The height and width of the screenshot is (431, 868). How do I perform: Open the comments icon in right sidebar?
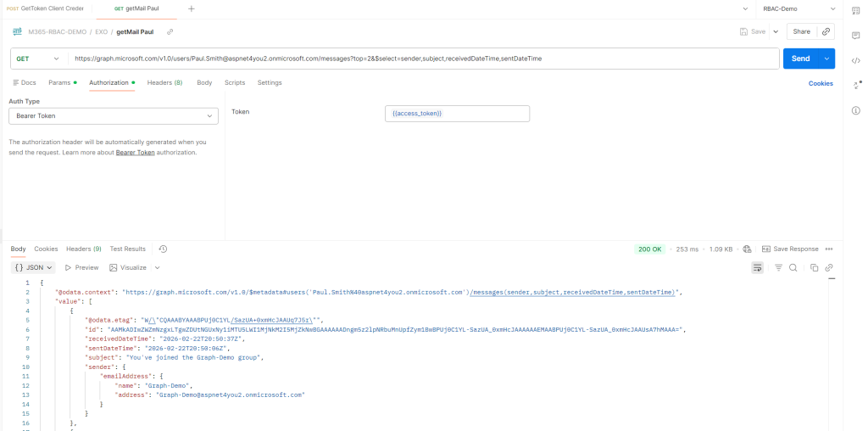856,35
